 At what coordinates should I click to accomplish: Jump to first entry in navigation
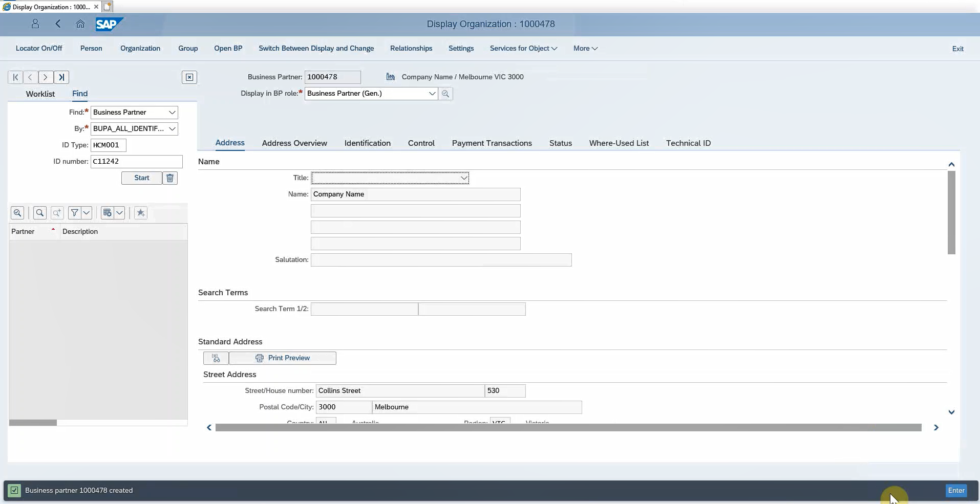point(15,77)
